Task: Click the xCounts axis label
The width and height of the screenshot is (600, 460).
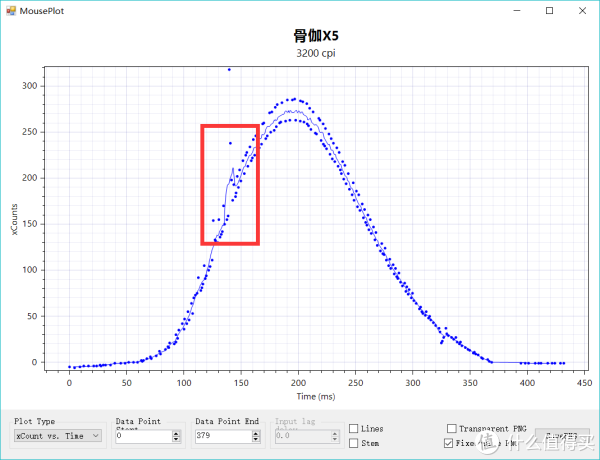Action: (14, 219)
